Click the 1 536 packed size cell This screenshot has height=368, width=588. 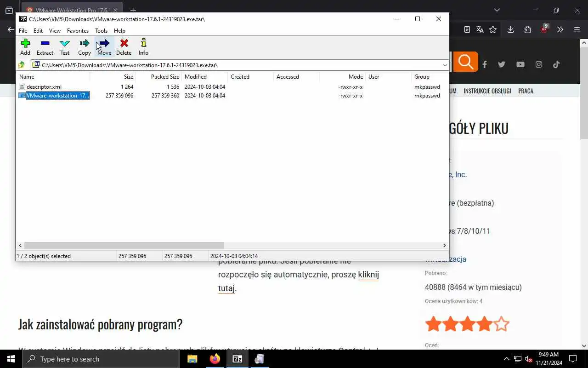[173, 87]
